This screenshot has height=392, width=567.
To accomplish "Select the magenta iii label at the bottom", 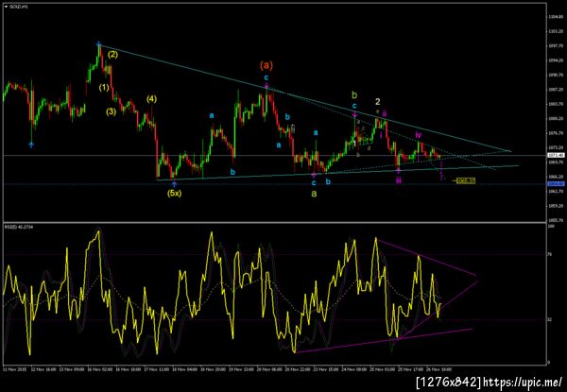I will pyautogui.click(x=398, y=181).
